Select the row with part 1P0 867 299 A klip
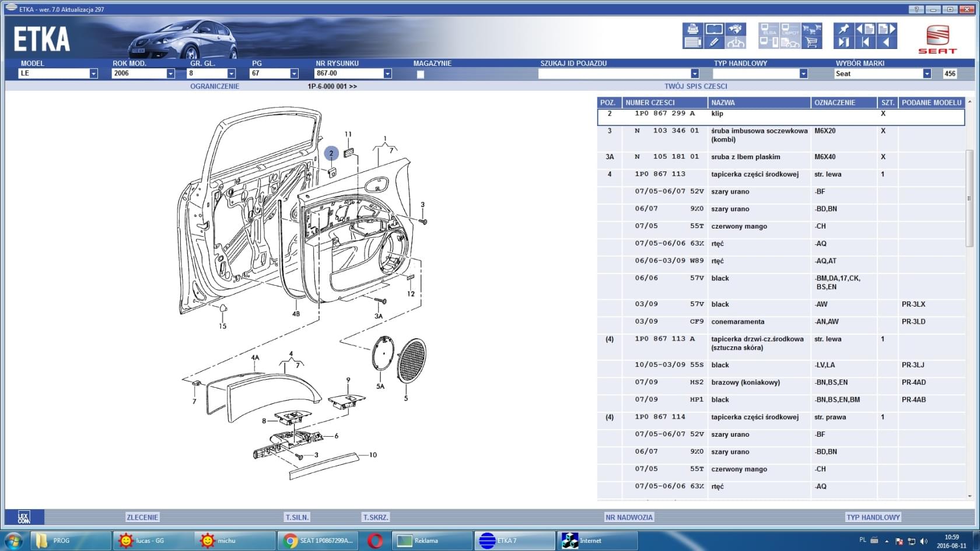This screenshot has width=980, height=551. coord(780,117)
